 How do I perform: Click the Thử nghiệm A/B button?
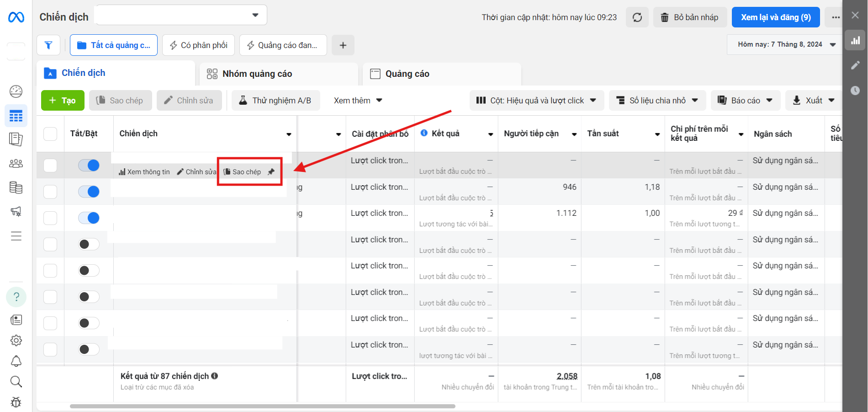point(276,101)
